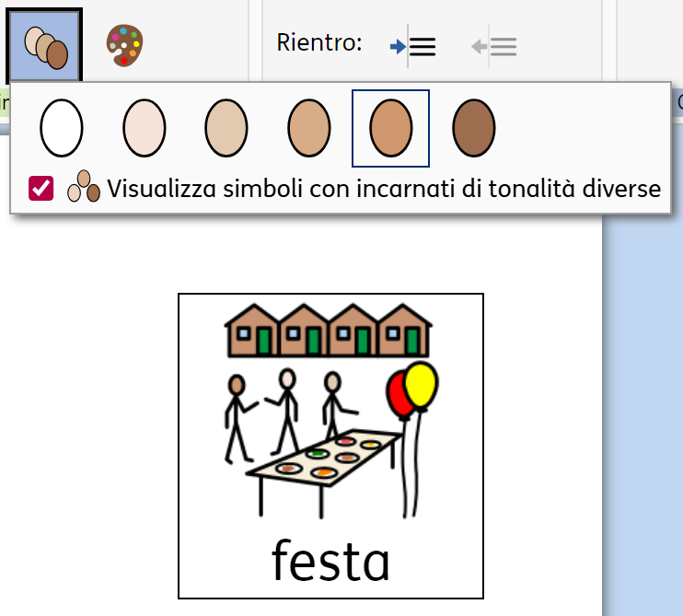Viewport: 683px width, 616px height.
Task: Increase indent with the blue arrow icon
Action: point(413,46)
